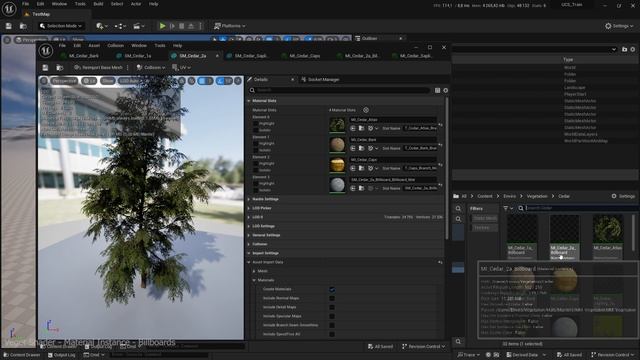Enable Include Detail Maps checkbox
640x360 pixels.
coord(332,307)
